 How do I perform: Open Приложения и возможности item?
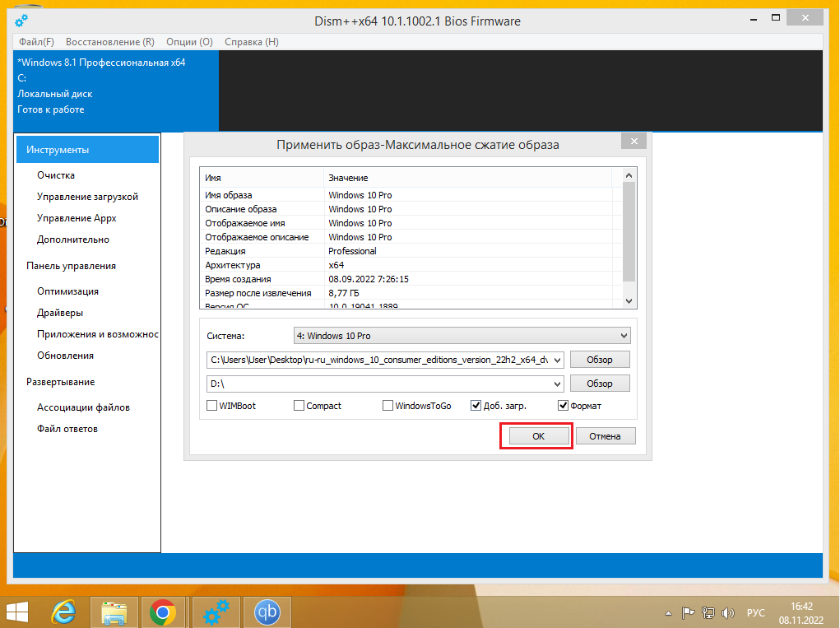tap(98, 334)
